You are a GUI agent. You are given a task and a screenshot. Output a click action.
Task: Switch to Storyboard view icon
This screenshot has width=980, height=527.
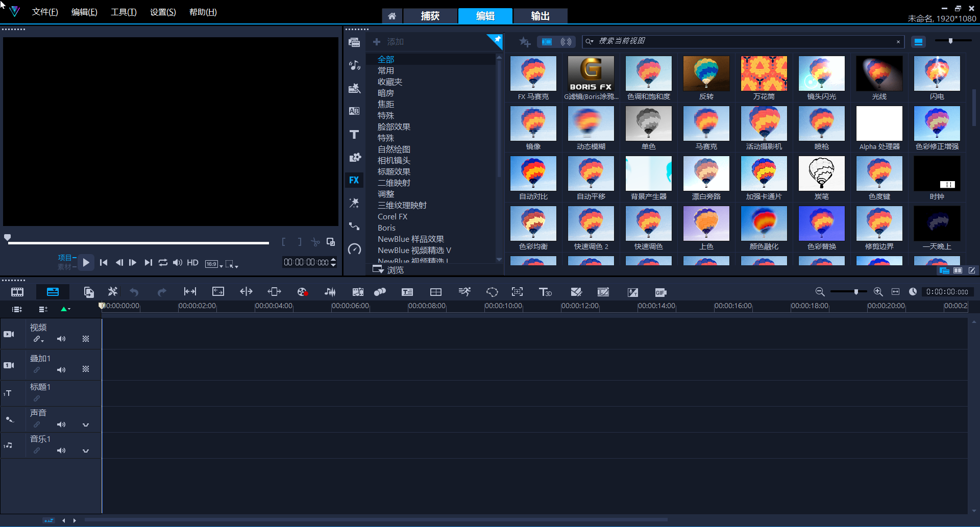click(x=17, y=292)
